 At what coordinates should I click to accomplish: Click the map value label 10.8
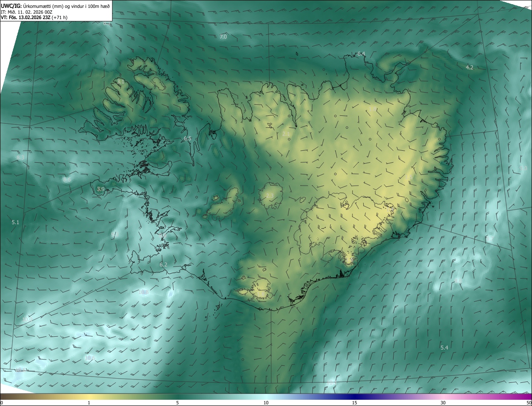click(x=144, y=292)
